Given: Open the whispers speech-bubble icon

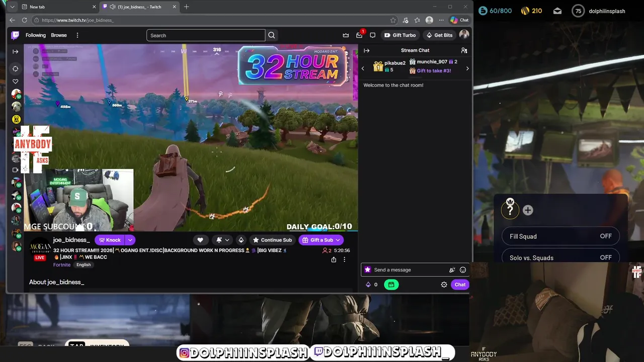Looking at the screenshot, I should pos(372,35).
